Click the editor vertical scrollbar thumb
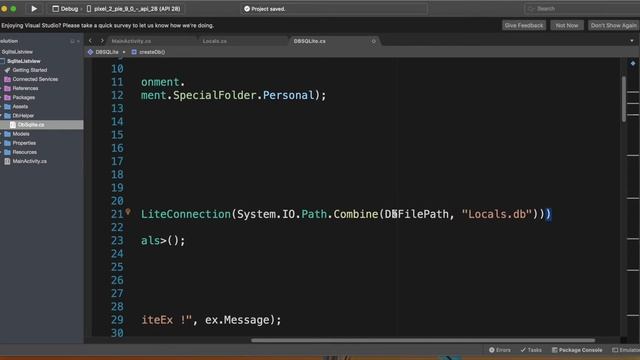Screen dimensions: 640x360 tap(624, 98)
